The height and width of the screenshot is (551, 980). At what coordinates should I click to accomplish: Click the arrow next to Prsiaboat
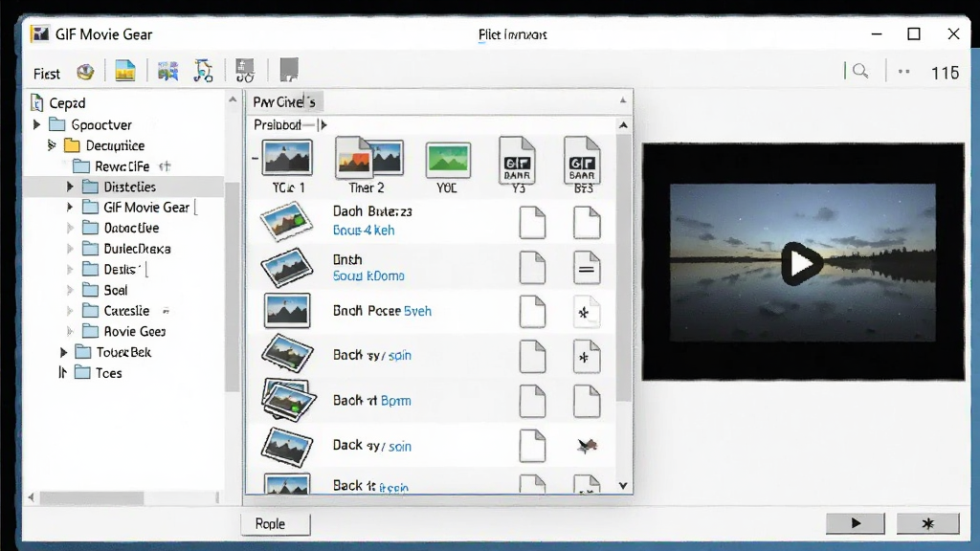pos(323,125)
